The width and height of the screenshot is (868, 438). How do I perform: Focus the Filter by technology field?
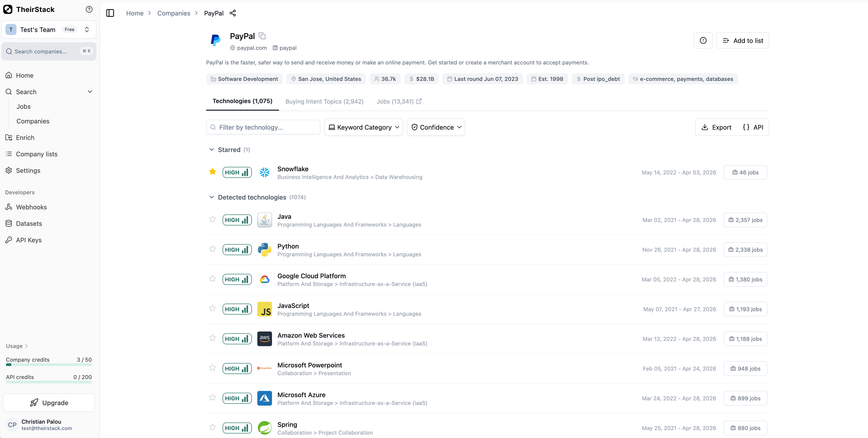[x=263, y=127]
